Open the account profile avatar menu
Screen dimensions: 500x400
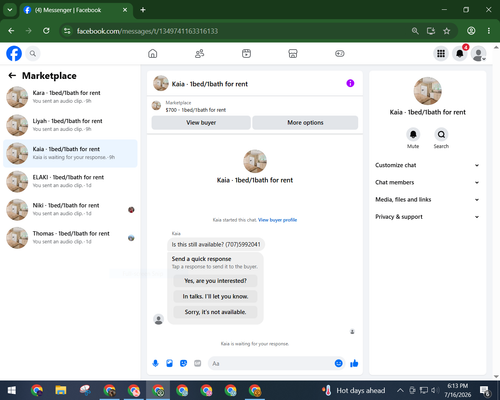(478, 53)
